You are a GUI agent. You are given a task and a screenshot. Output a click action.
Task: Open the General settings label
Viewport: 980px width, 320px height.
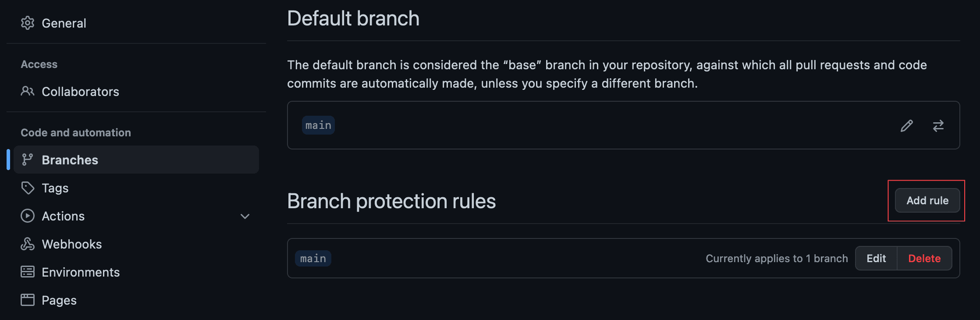point(64,23)
